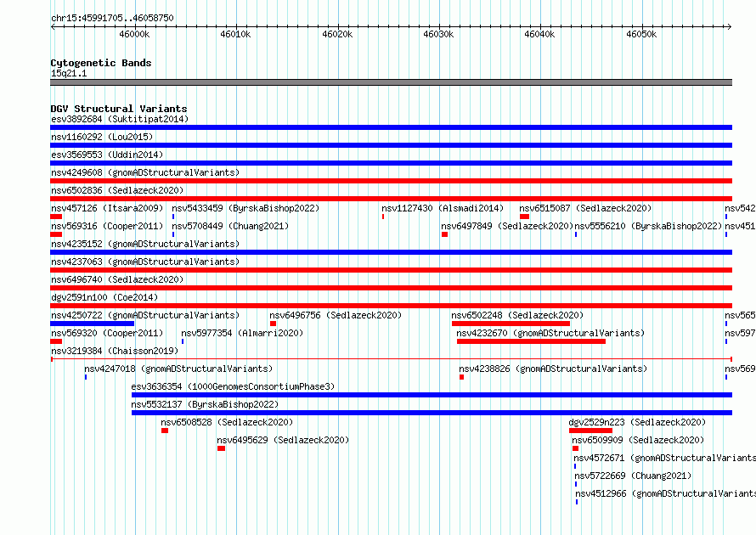Select nsv5433459 (ByrskaBishop2022) label
This screenshot has width=756, height=535.
245,208
